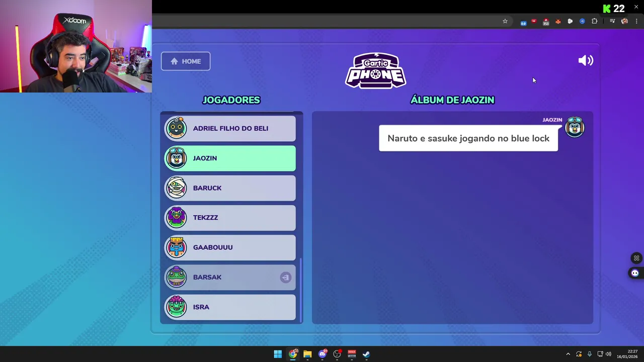Open Discord from the taskbar
This screenshot has height=362, width=644.
click(323, 354)
